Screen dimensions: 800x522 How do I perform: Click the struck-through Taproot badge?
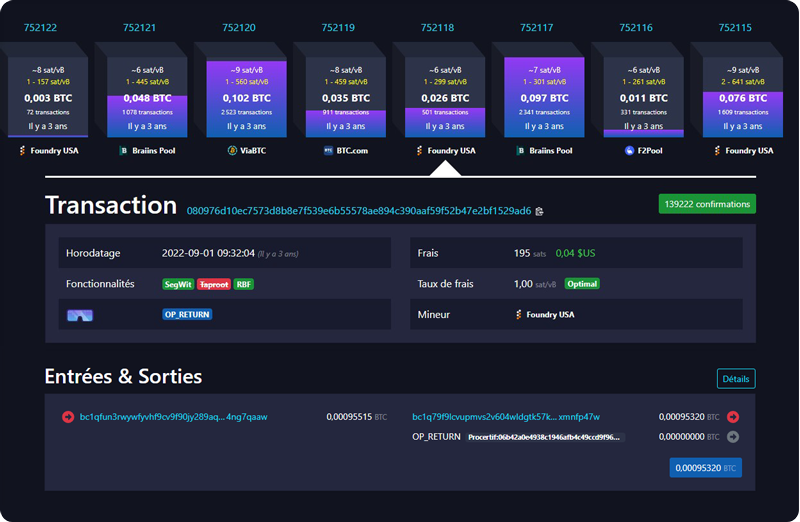point(213,284)
